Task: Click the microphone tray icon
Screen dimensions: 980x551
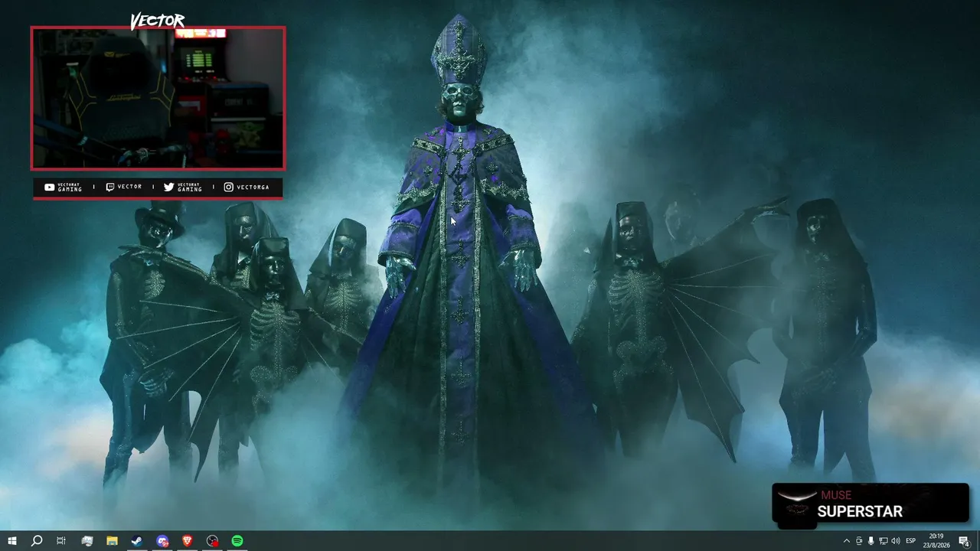Action: (871, 541)
